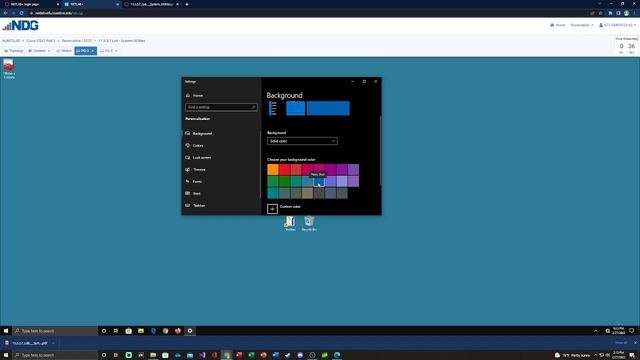Click the NDG logo
Image resolution: width=640 pixels, height=360 pixels.
(x=21, y=26)
